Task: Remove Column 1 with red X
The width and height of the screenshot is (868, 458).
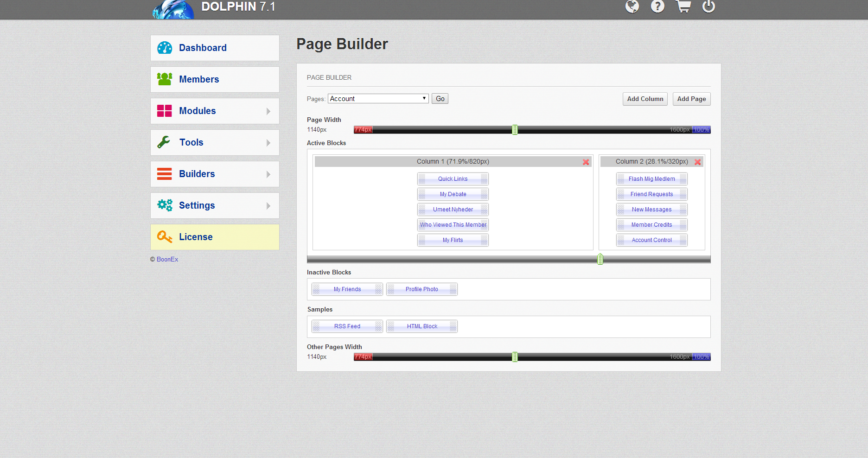Action: click(586, 162)
